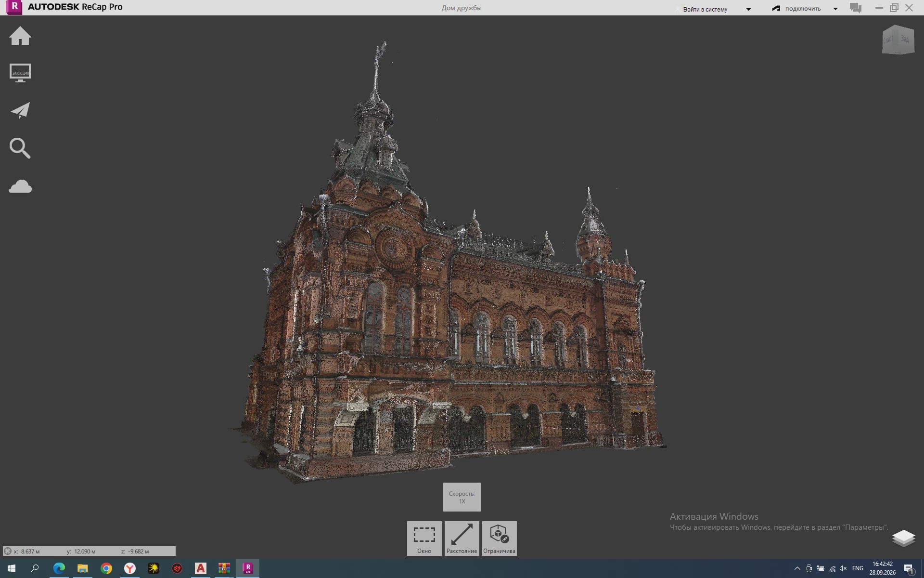Screen dimensions: 924x578
Task: Click the x: 8.637 м coordinate value
Action: coord(27,551)
